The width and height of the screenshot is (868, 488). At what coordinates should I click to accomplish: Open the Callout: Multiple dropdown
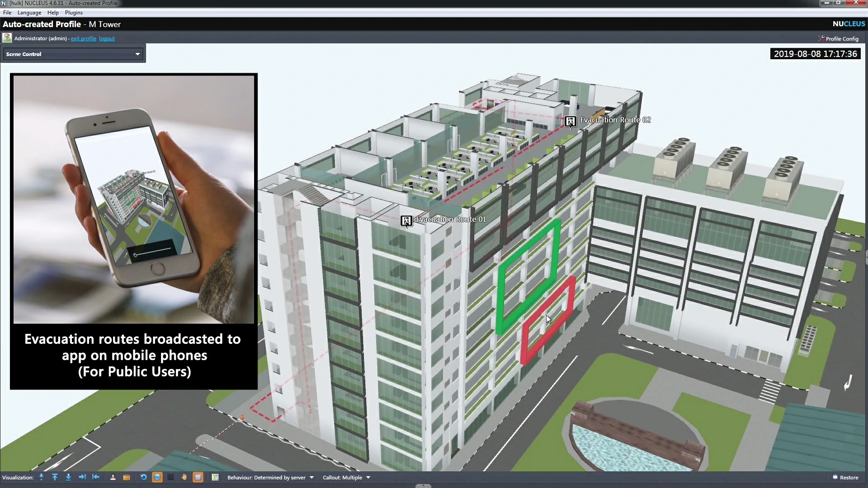point(346,478)
